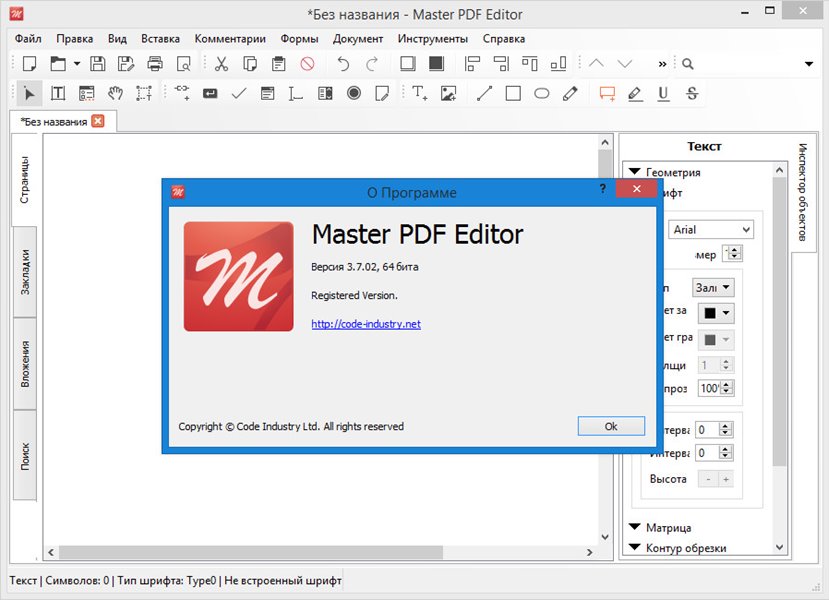Save the document using the floppy icon

click(x=97, y=64)
